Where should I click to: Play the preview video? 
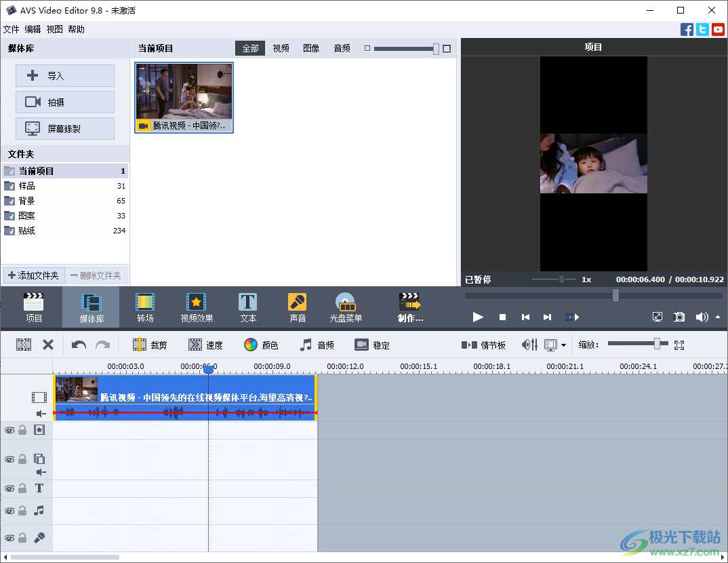(478, 317)
